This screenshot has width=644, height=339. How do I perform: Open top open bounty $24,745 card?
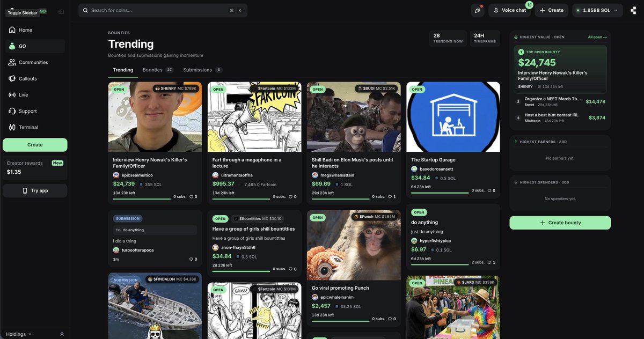pyautogui.click(x=560, y=70)
